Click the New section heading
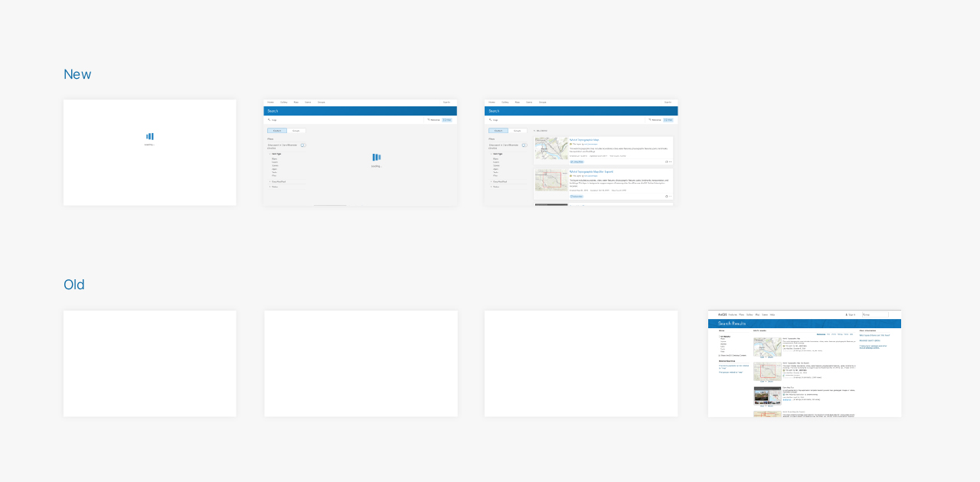Screen dimensions: 980x482 coord(77,74)
